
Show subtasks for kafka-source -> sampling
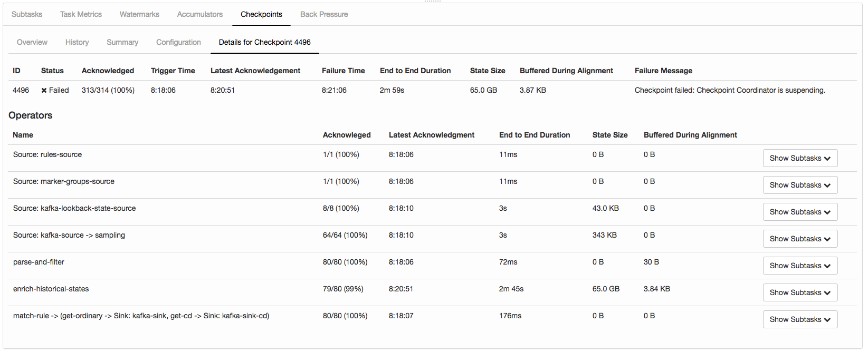coord(800,239)
